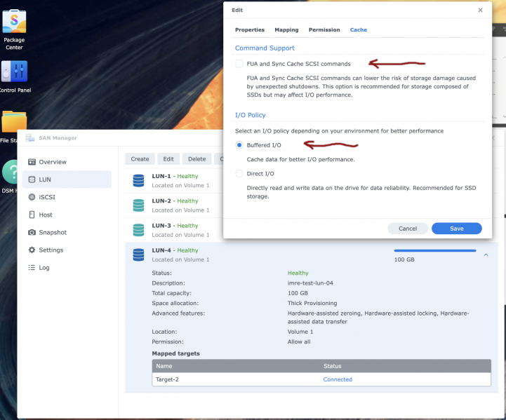Click the Host sidebar icon
Image resolution: width=506 pixels, height=420 pixels.
coord(32,215)
